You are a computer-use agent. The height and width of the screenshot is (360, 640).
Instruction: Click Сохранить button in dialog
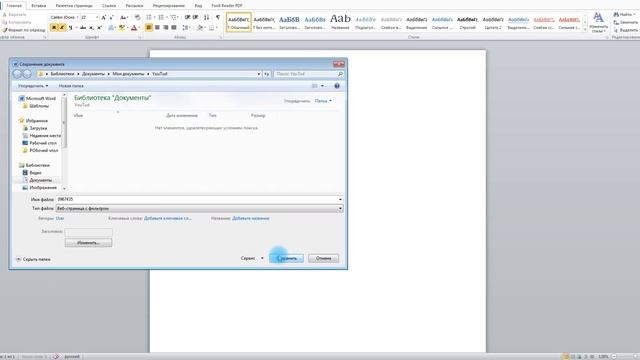[x=287, y=258]
